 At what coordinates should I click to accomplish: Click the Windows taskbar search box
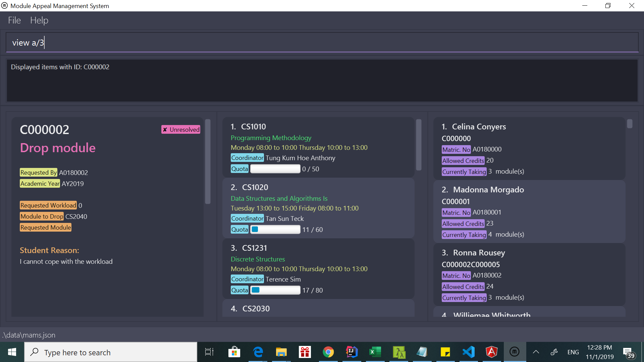pyautogui.click(x=111, y=352)
